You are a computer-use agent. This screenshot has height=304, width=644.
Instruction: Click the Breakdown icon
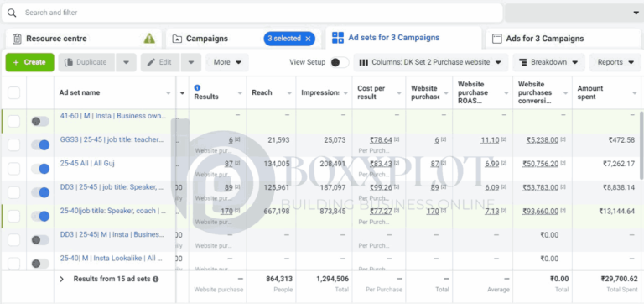pyautogui.click(x=523, y=62)
